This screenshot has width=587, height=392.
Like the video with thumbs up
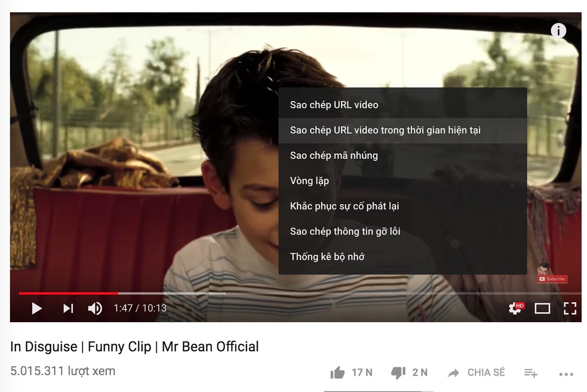pyautogui.click(x=338, y=373)
